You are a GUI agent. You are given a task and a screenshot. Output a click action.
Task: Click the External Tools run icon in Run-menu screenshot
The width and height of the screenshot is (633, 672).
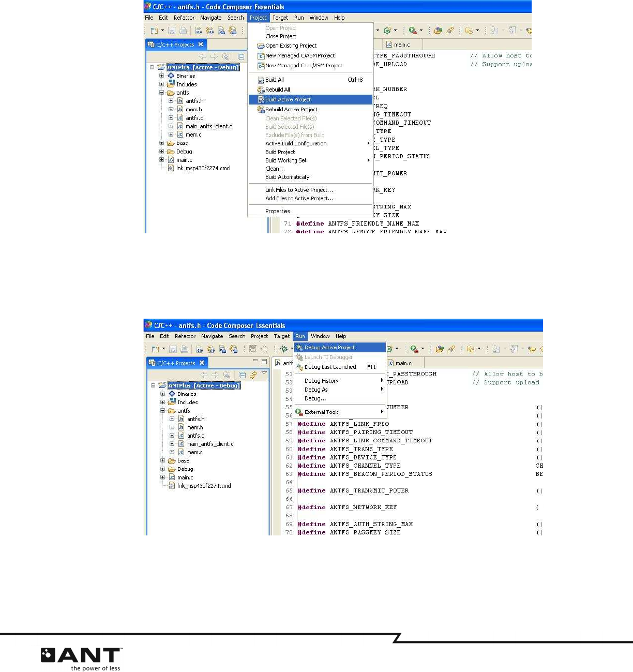(414, 349)
